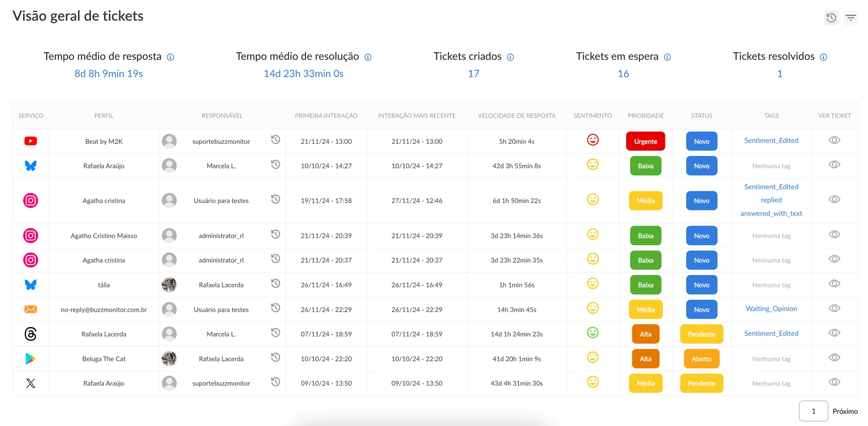
Task: Sort by Primeira Interação column header
Action: 326,115
